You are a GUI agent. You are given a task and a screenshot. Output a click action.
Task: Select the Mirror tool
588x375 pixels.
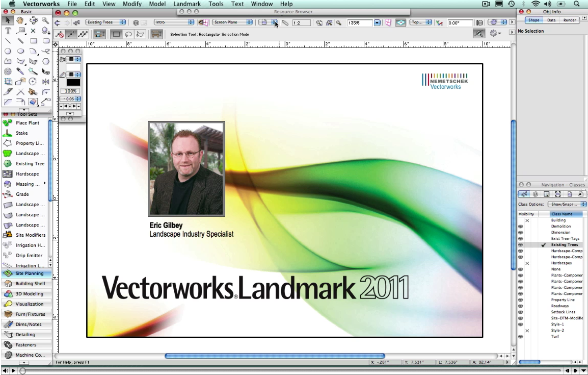click(46, 82)
